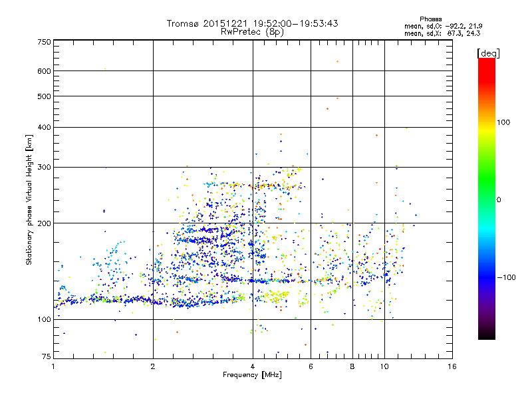The image size is (532, 399).
Task: Click the color bar tick label '100'
Action: click(503, 122)
